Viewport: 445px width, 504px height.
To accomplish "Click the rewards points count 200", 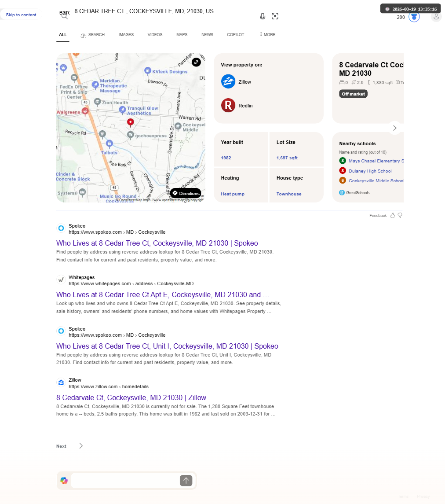I will (x=401, y=17).
